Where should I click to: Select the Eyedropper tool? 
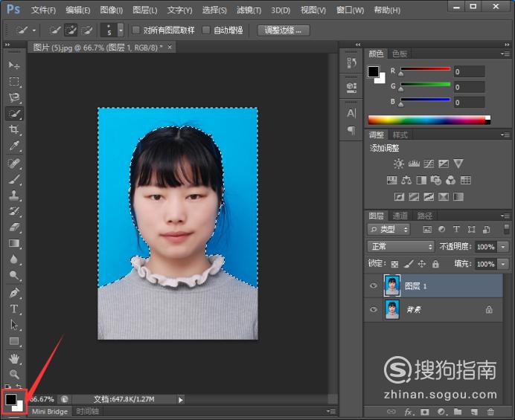14,146
